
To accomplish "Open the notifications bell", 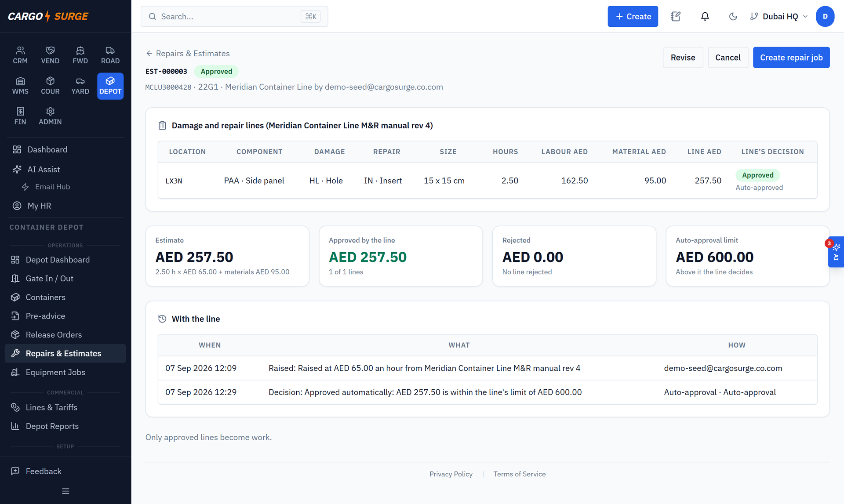I will (705, 16).
